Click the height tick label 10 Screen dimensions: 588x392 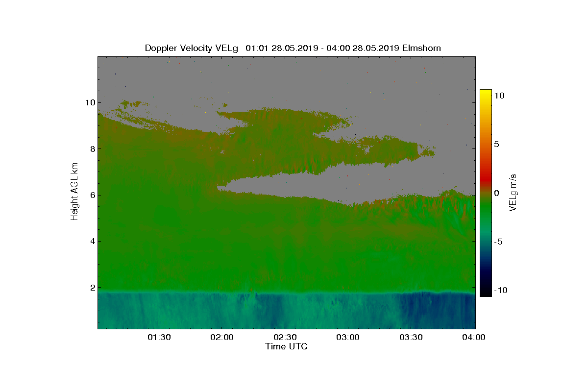(x=90, y=102)
